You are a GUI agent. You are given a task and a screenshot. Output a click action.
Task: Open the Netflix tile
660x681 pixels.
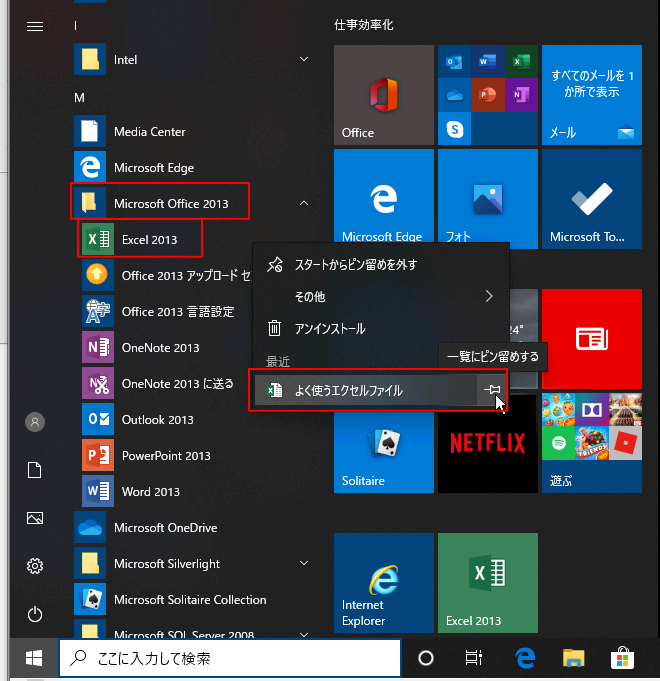click(488, 443)
